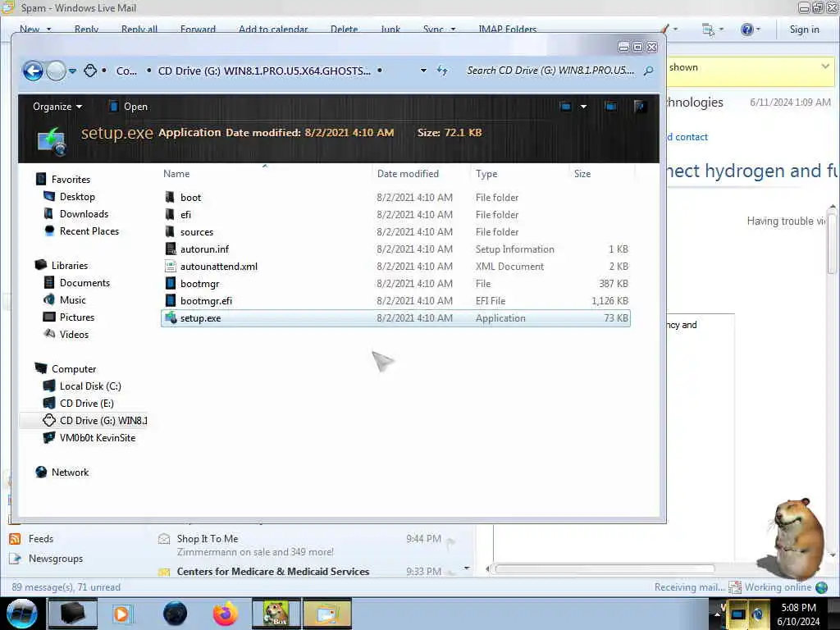Click the Explorer forward arrow button

click(x=56, y=71)
